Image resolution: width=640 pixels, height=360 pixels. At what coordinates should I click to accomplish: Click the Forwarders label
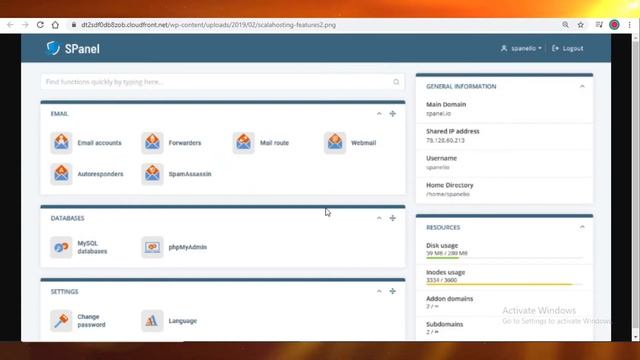click(x=185, y=143)
